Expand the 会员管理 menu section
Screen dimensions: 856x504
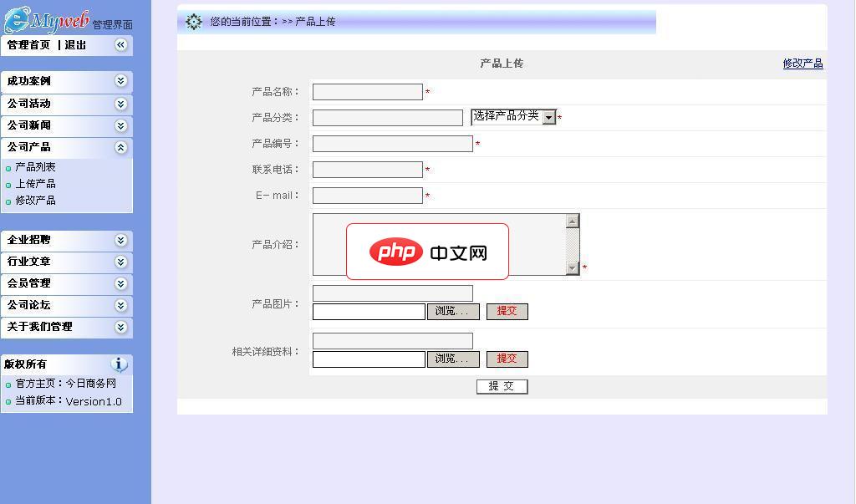click(121, 283)
